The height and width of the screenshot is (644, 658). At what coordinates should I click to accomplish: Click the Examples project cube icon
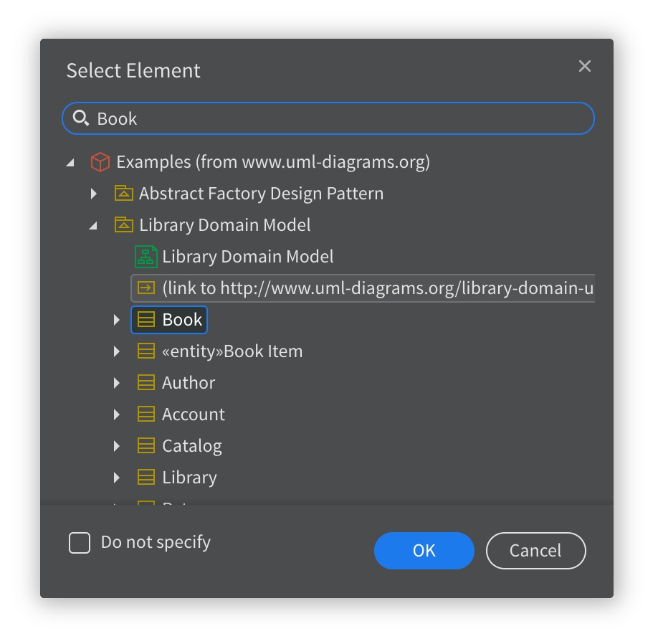(x=100, y=162)
